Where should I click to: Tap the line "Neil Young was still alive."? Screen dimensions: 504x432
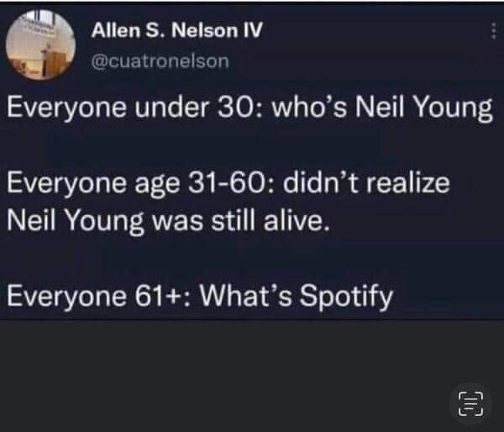point(168,220)
